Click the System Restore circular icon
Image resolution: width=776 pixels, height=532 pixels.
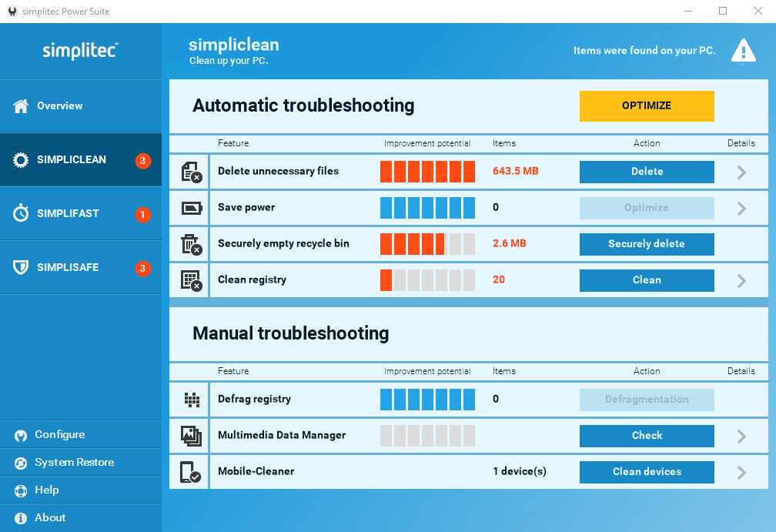click(21, 463)
